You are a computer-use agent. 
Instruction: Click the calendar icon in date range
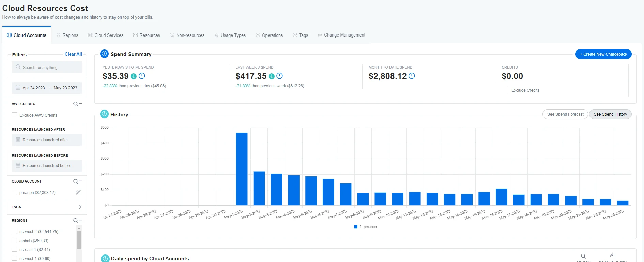coord(18,88)
